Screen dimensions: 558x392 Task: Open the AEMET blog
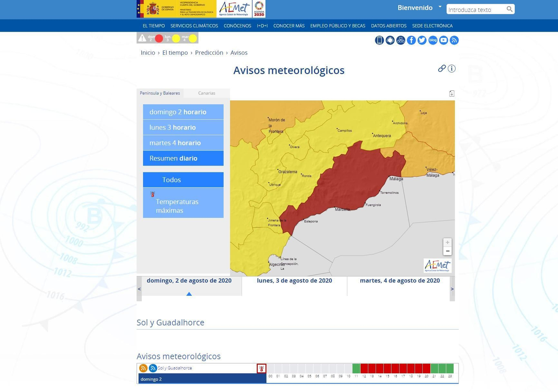(433, 40)
